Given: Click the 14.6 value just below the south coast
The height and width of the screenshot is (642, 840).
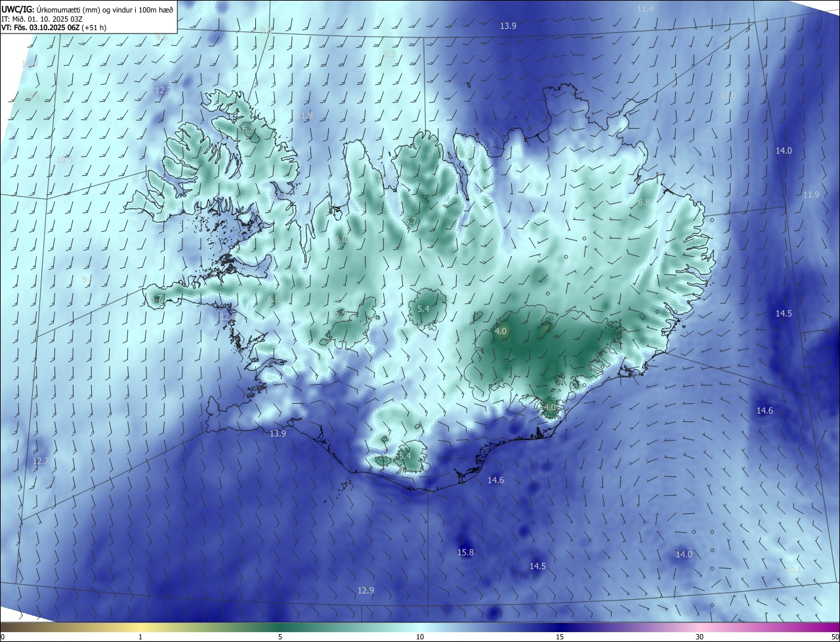Looking at the screenshot, I should (x=495, y=481).
